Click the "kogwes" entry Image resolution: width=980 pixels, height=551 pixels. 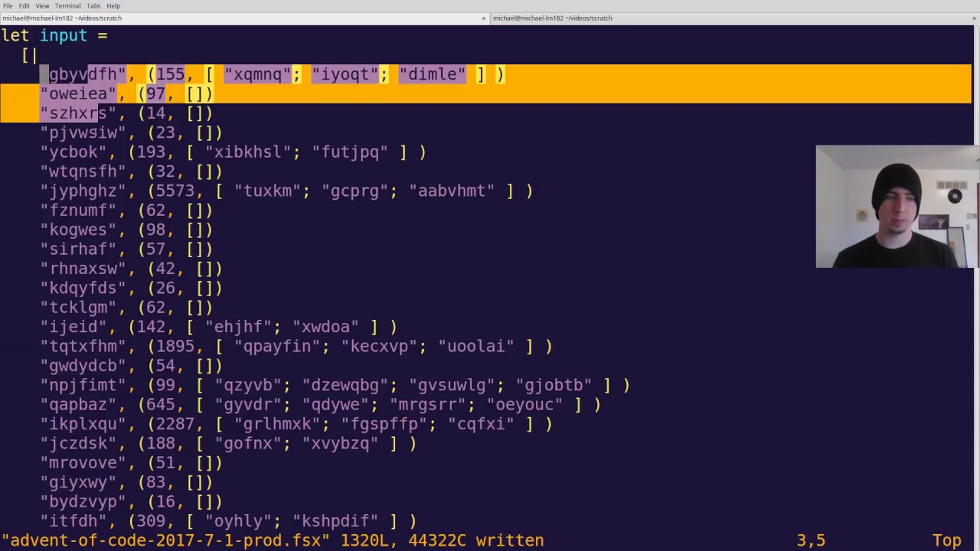(x=126, y=230)
